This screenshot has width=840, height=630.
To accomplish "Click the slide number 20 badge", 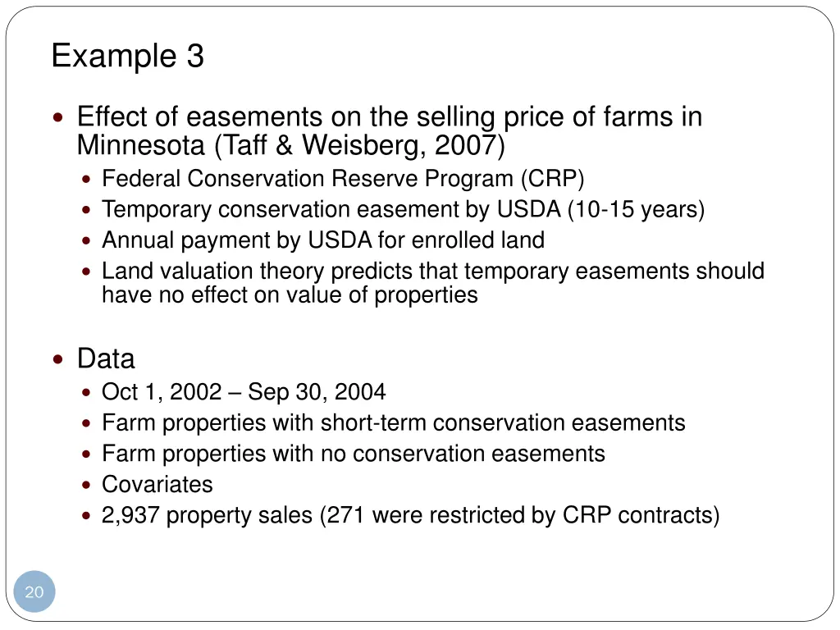I will [x=34, y=591].
